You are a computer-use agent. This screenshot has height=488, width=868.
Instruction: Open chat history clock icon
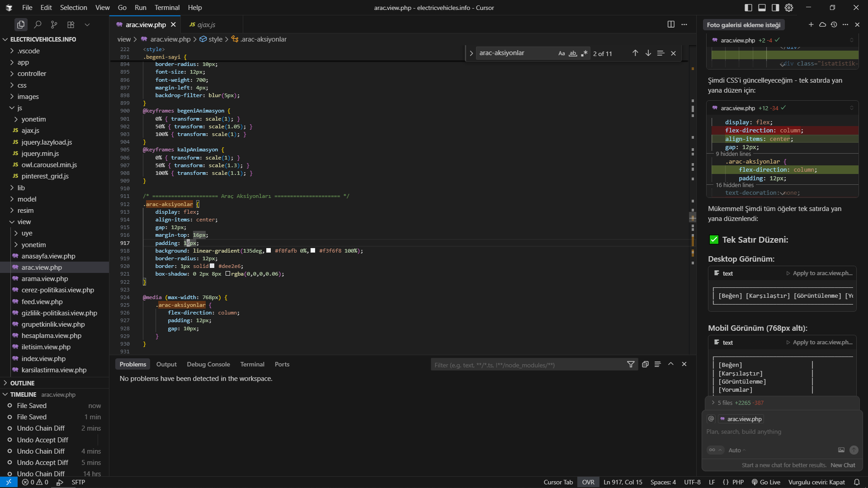click(834, 24)
